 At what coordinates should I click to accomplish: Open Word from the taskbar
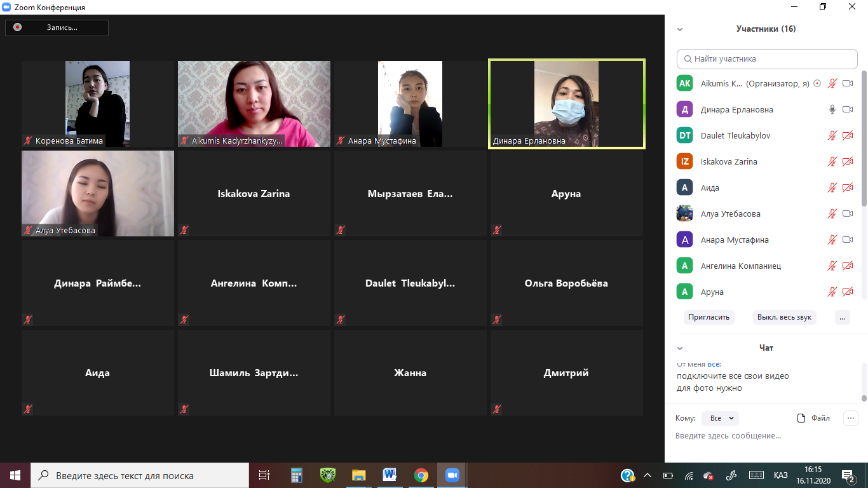tap(390, 475)
